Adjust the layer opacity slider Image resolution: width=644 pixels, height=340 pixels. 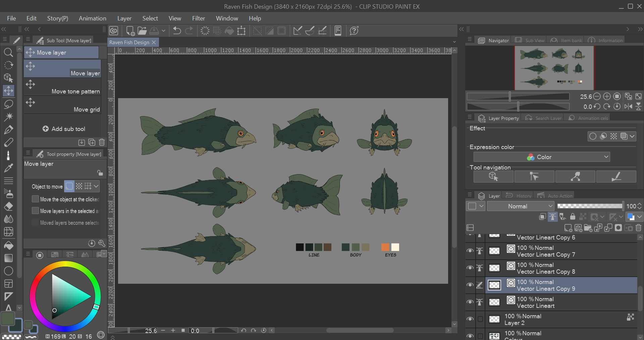[590, 206]
